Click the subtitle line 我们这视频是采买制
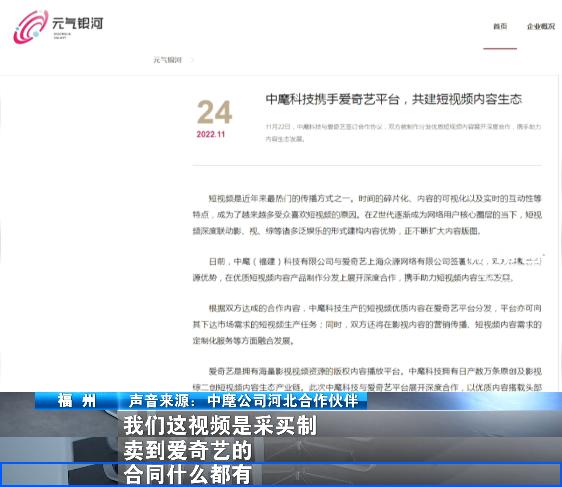The width and height of the screenshot is (562, 487). [220, 425]
